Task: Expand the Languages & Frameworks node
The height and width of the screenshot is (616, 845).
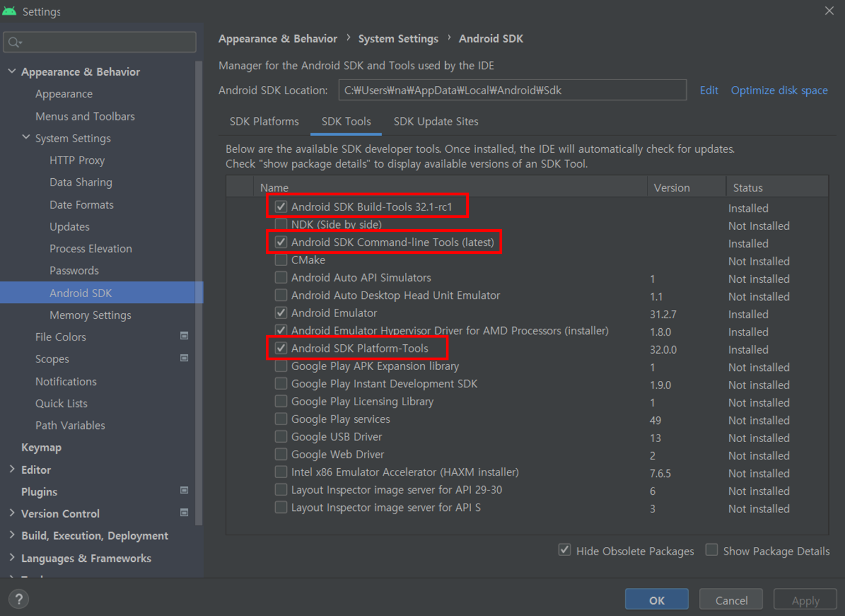Action: point(12,557)
